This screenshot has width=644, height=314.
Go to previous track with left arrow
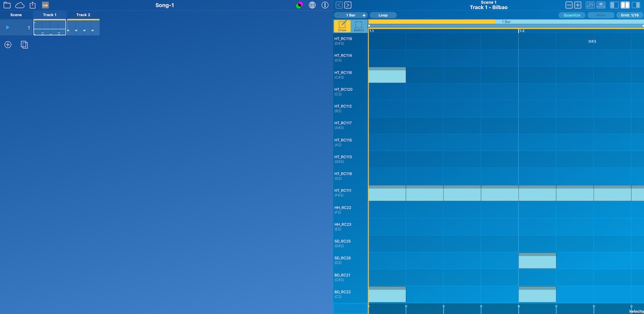339,5
